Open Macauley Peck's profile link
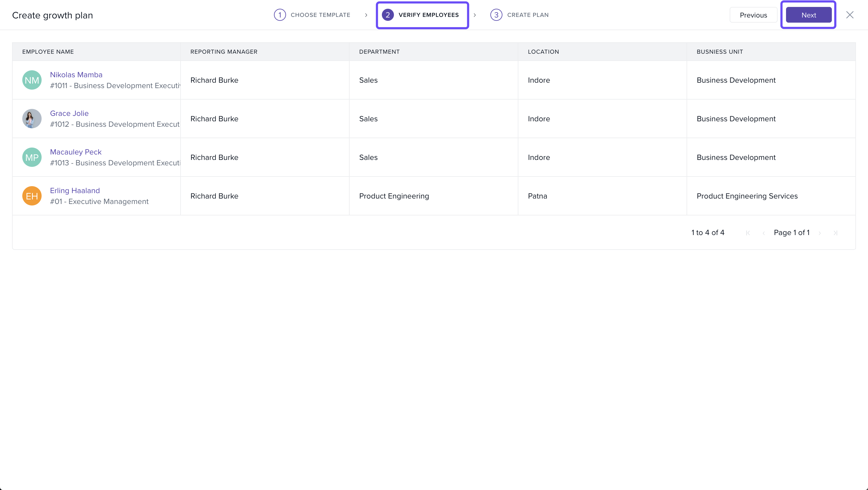Image resolution: width=868 pixels, height=490 pixels. click(75, 152)
